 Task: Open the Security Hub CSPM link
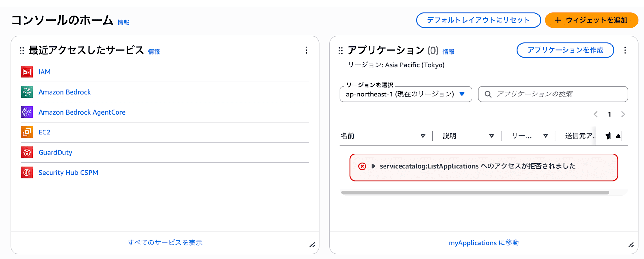click(x=68, y=173)
